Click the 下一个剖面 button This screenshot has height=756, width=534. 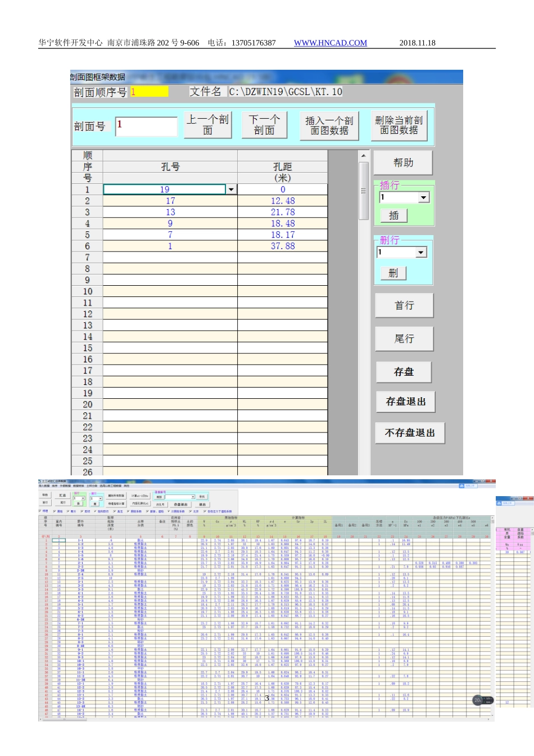[x=264, y=125]
